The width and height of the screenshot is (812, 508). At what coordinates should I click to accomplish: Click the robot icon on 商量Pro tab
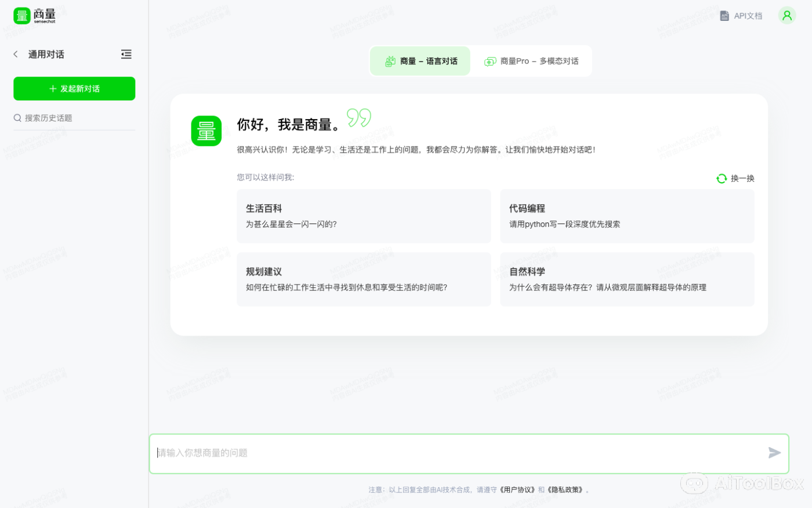[490, 60]
